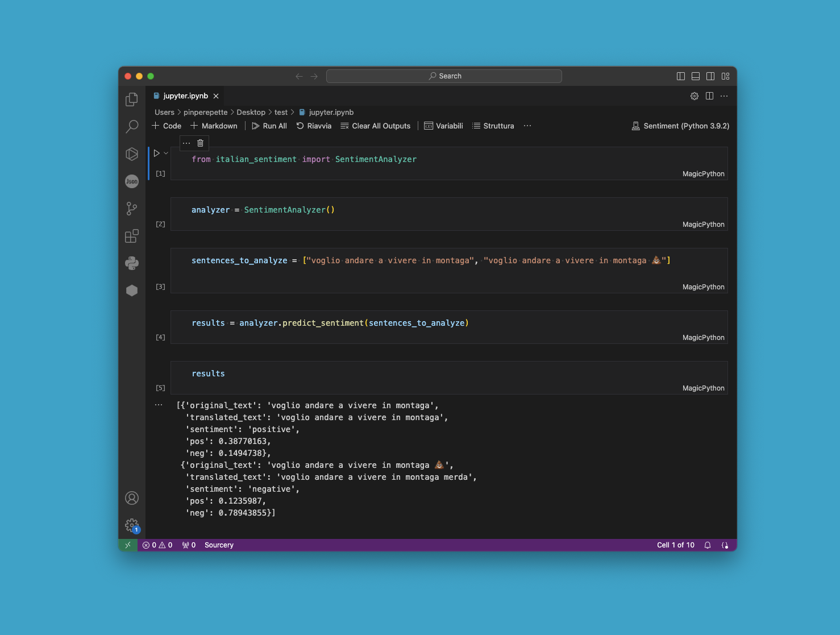
Task: Click Sourcery in the status bar
Action: (x=219, y=545)
